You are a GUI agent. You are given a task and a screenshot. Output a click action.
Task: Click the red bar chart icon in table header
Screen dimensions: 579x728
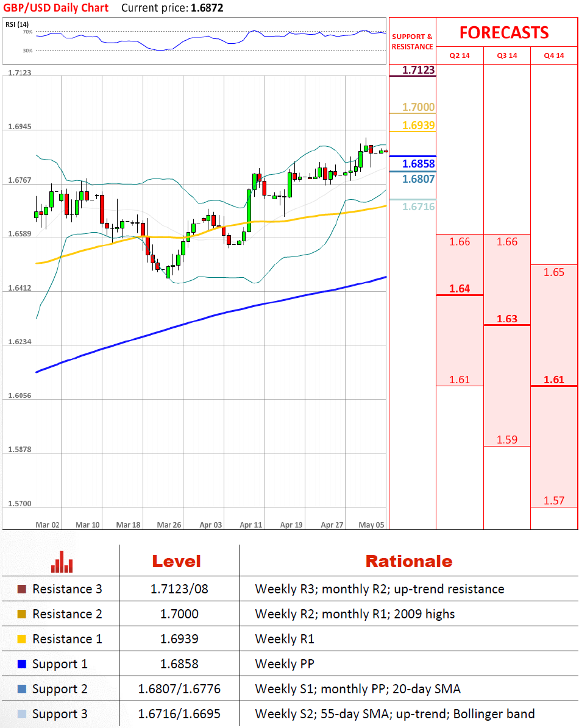pos(62,562)
